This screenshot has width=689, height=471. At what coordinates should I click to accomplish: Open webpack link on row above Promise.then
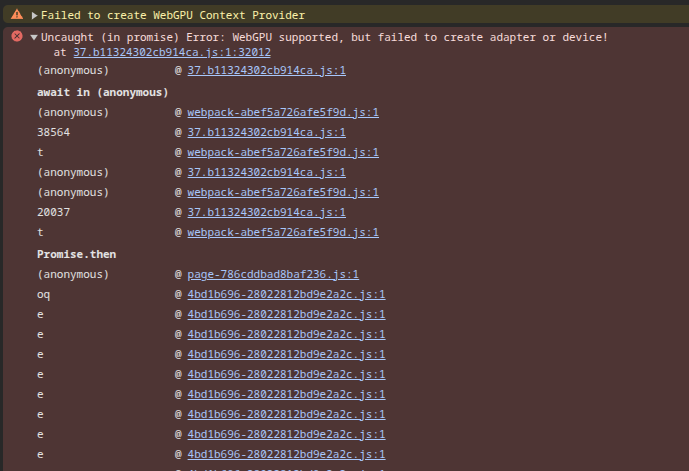tap(283, 232)
